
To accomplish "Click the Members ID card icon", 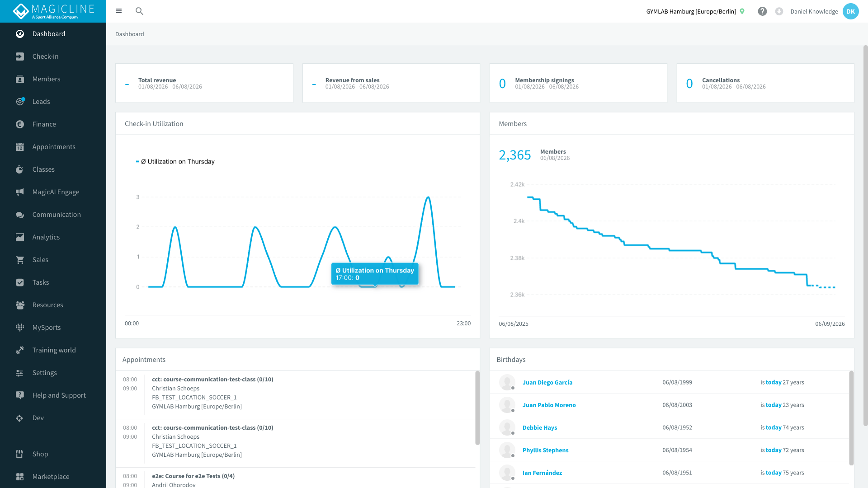I will click(x=20, y=79).
